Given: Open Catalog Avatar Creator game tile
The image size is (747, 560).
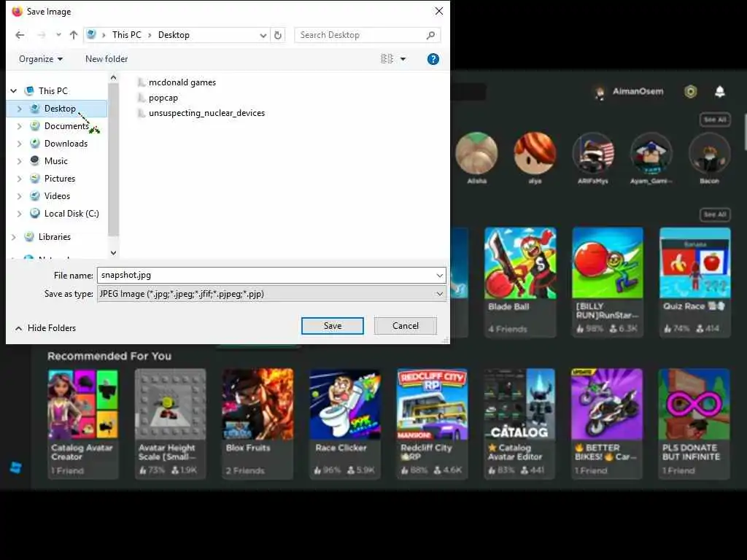Looking at the screenshot, I should 83,424.
